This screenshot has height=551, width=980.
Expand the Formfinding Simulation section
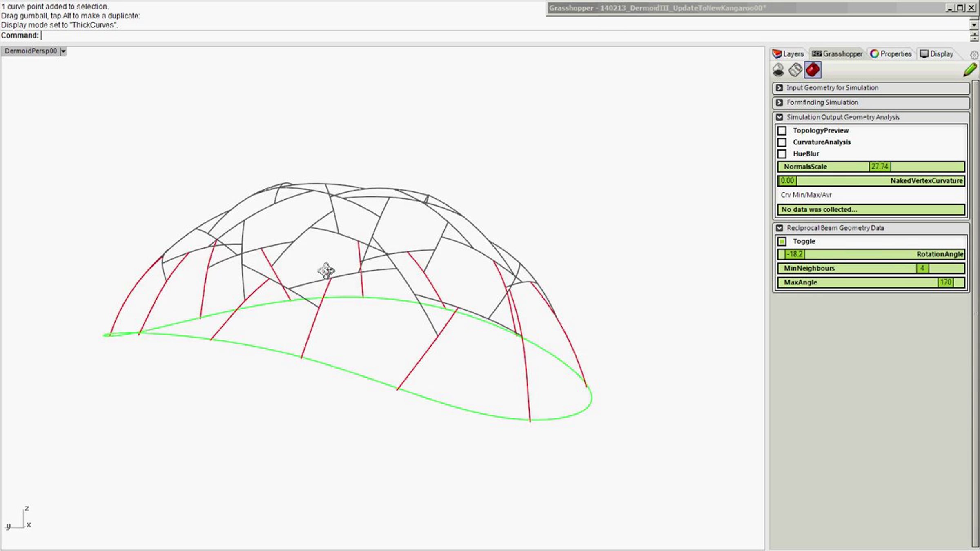click(780, 102)
